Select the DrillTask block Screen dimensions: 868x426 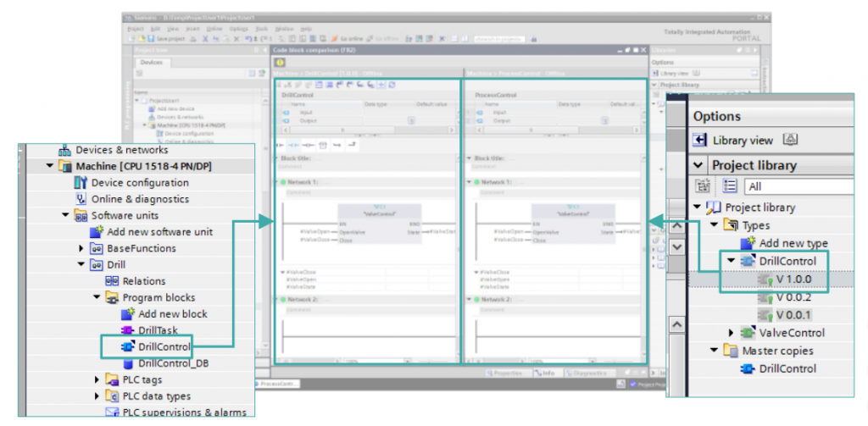158,331
